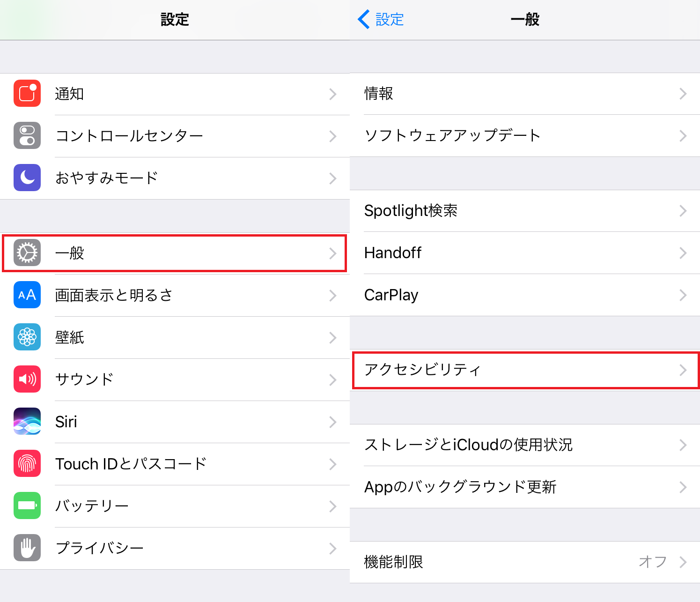Open the アクセシビリティ (Accessibility) menu item
The width and height of the screenshot is (700, 602).
pos(422,370)
